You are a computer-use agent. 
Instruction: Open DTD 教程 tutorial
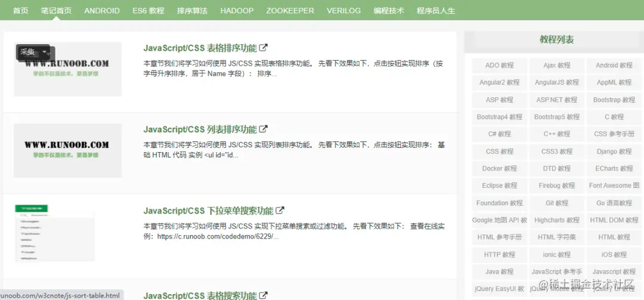coord(556,169)
